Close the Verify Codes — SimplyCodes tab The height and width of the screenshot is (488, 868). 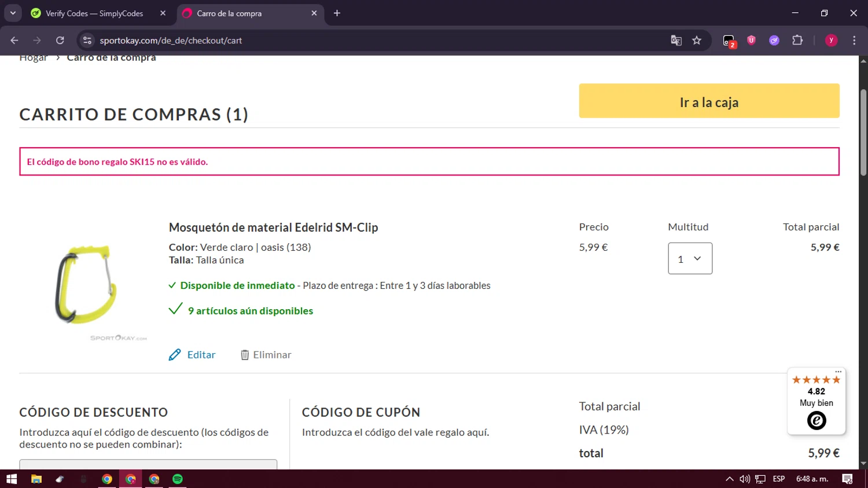163,13
